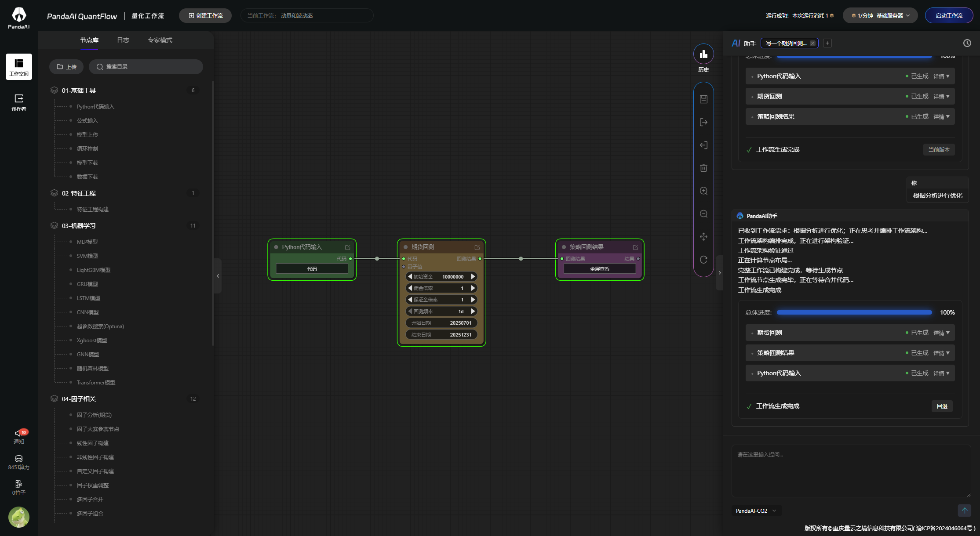Open the 创作者 sidebar section
The width and height of the screenshot is (980, 536).
19,102
